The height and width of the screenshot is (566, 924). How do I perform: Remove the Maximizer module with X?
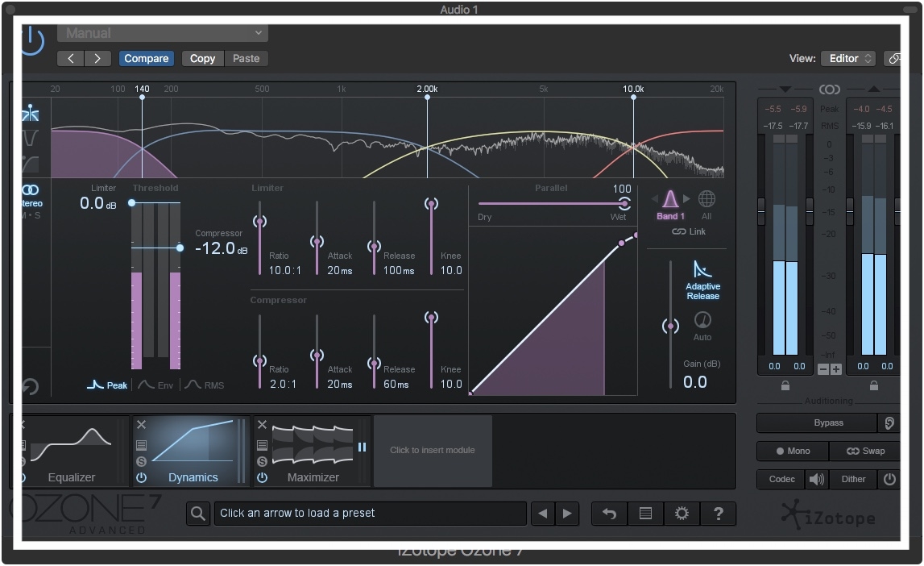(x=263, y=424)
